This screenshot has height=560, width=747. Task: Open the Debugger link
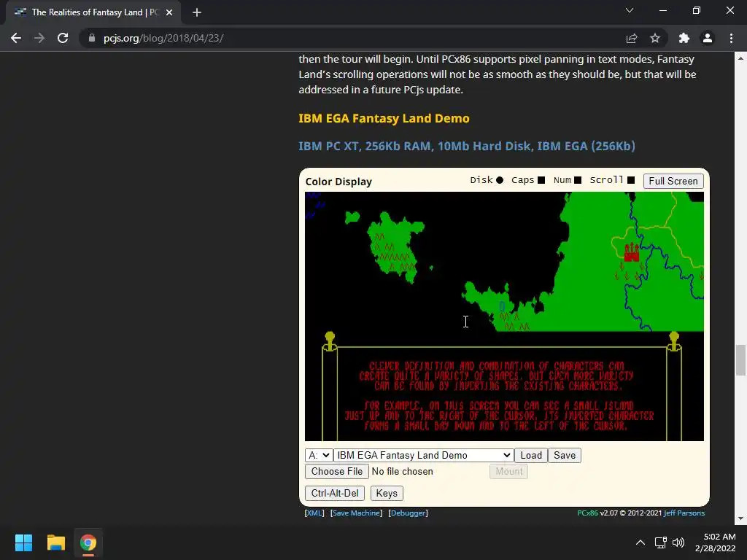(409, 513)
